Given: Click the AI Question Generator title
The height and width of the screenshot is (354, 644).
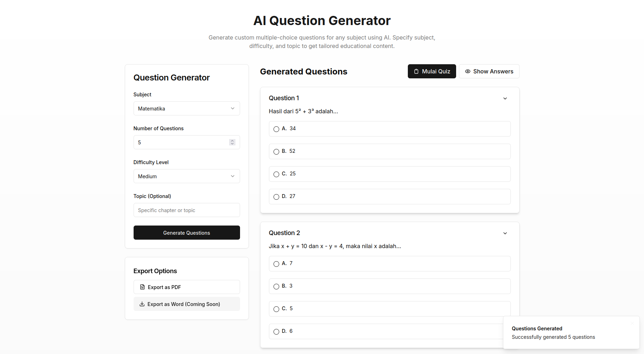Looking at the screenshot, I should 322,20.
